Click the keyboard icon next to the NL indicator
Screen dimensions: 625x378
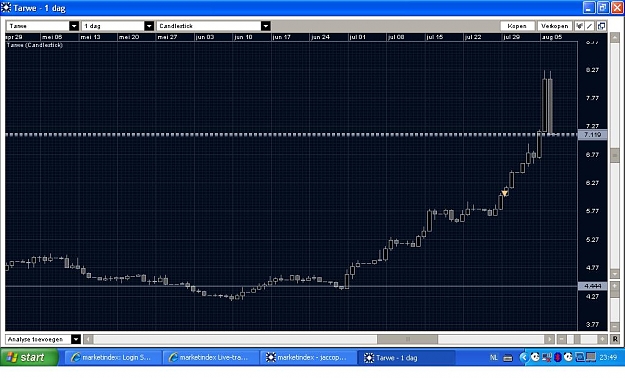click(507, 358)
